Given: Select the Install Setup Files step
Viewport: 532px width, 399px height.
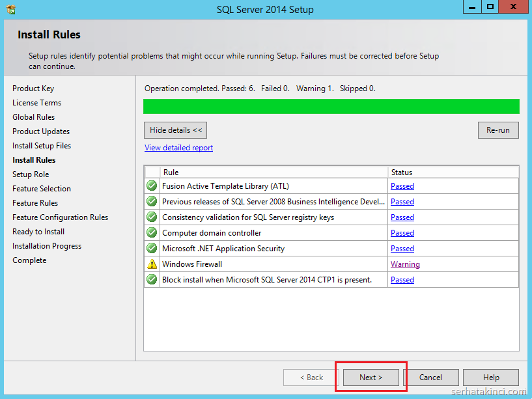Looking at the screenshot, I should coord(42,146).
